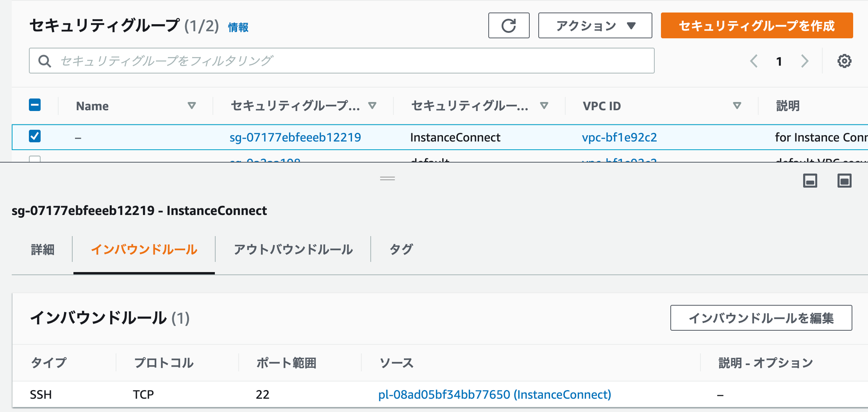Image resolution: width=868 pixels, height=412 pixels.
Task: Click page number 1
Action: pyautogui.click(x=779, y=61)
